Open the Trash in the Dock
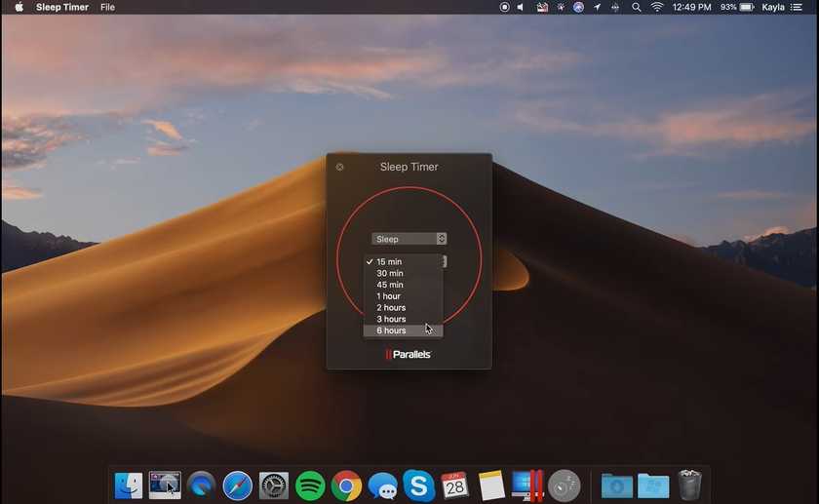This screenshot has width=819, height=504. click(689, 485)
